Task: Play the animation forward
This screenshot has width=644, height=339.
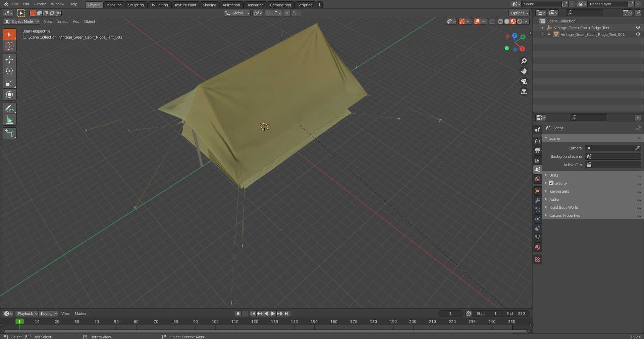Action: tap(273, 314)
